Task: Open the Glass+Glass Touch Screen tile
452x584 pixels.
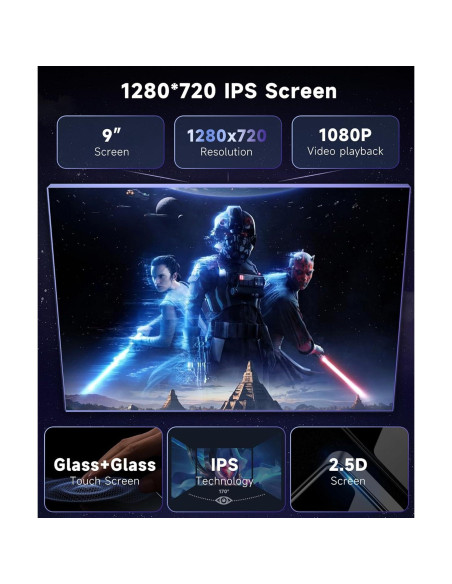Action: pyautogui.click(x=104, y=469)
